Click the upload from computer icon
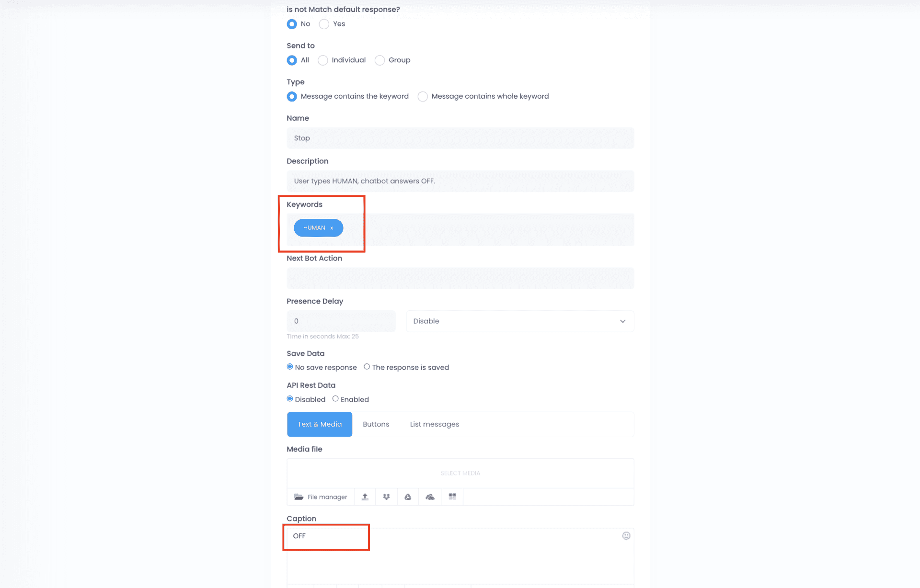 coord(365,497)
